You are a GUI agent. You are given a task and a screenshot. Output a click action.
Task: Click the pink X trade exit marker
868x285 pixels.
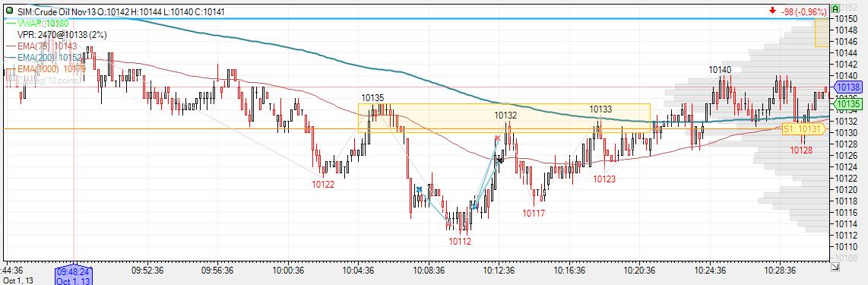tap(497, 138)
